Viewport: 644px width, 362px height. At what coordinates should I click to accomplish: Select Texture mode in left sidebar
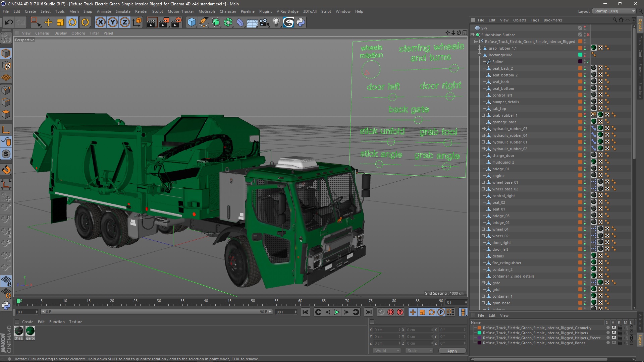point(6,66)
